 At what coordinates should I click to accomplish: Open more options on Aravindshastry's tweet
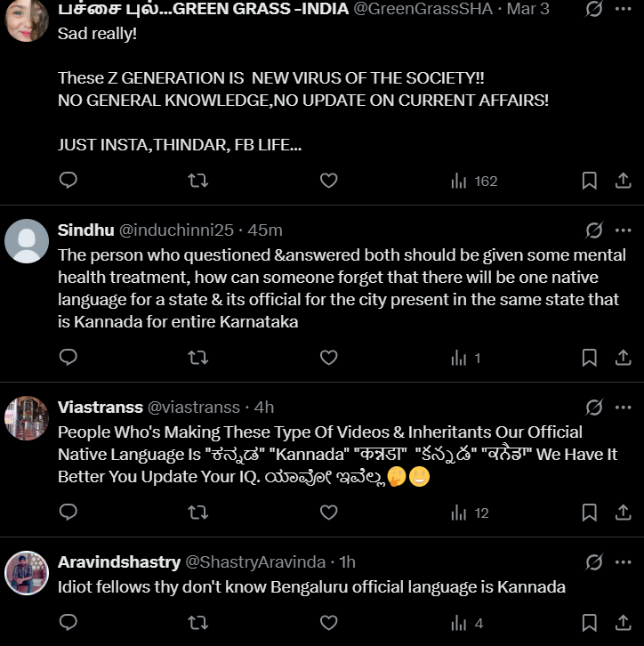(623, 562)
